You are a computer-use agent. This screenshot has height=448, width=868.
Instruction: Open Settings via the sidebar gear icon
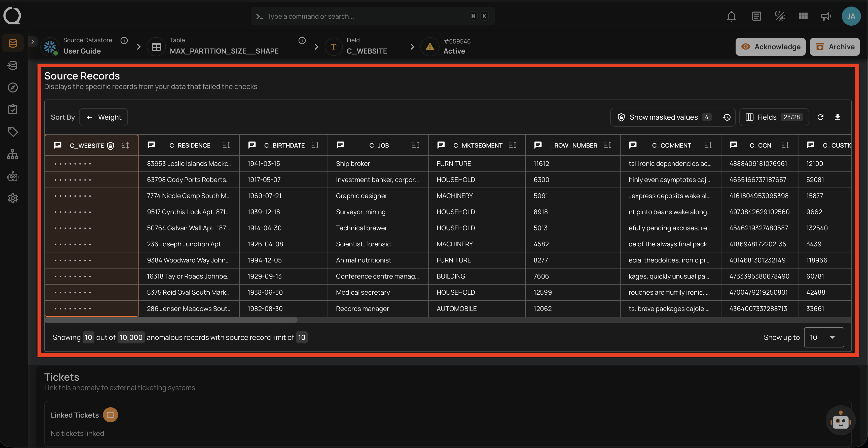[13, 198]
